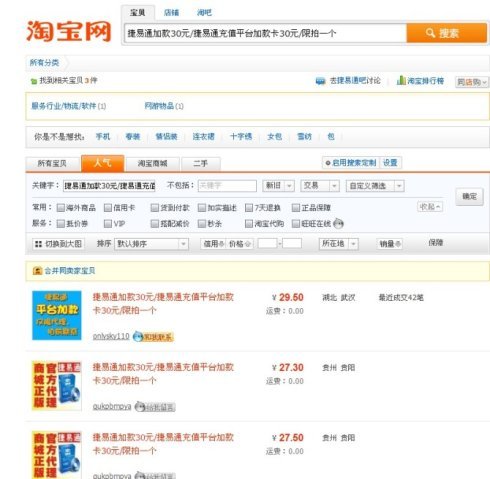The image size is (490, 479).
Task: Focus the maximum price field
Action: [292, 243]
